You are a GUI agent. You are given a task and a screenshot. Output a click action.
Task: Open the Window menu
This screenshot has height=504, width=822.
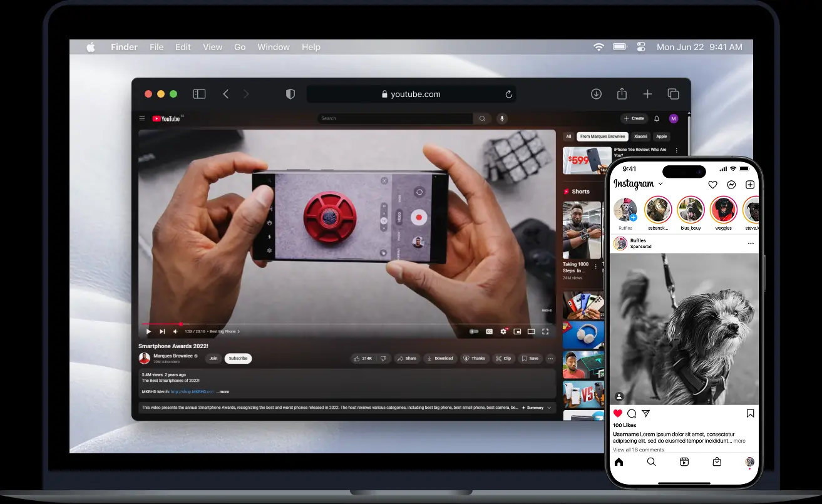click(x=274, y=47)
